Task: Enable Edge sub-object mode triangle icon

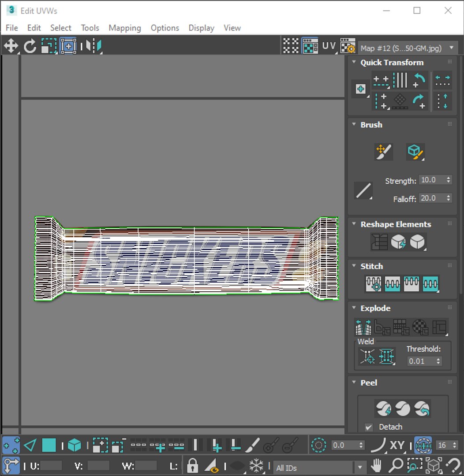Action: point(30,445)
